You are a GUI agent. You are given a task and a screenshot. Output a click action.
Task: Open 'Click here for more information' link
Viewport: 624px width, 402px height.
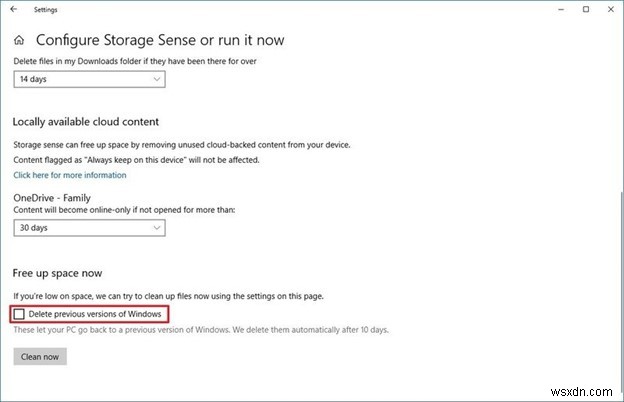point(69,175)
